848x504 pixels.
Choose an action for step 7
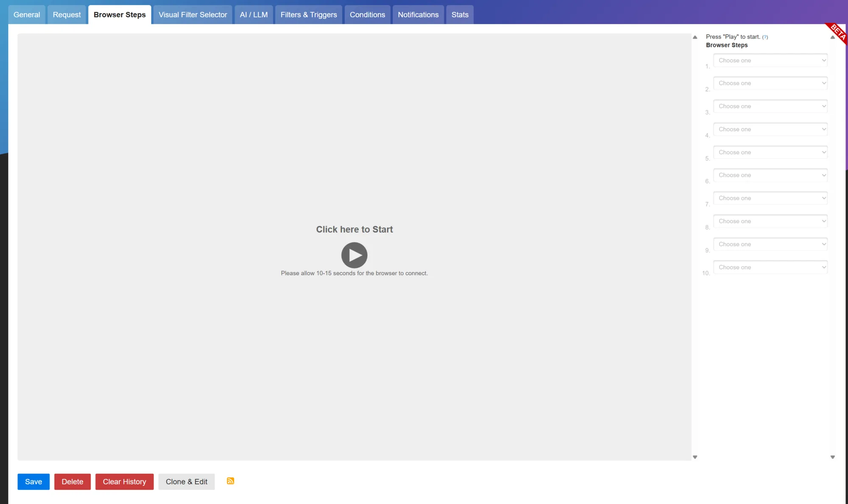pyautogui.click(x=770, y=198)
